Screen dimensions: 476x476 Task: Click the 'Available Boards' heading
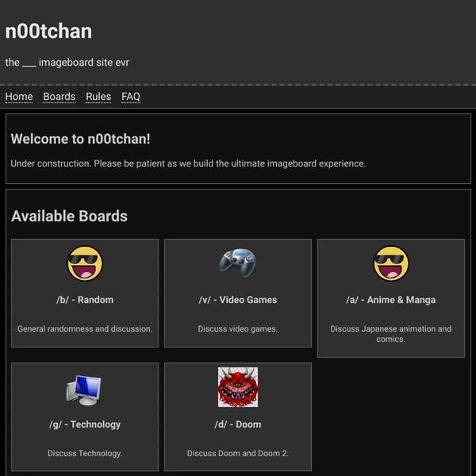[69, 216]
